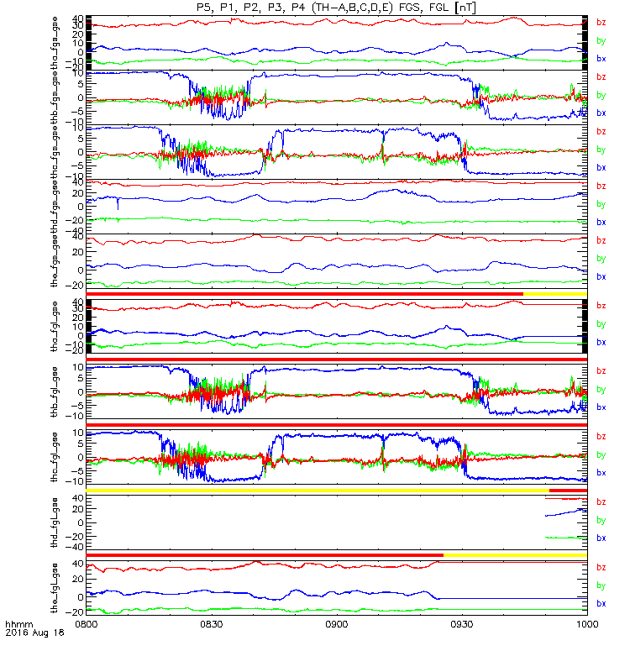Select the thb_fgl_gse y-axis title
The image size is (630, 672).
pyautogui.click(x=55, y=392)
